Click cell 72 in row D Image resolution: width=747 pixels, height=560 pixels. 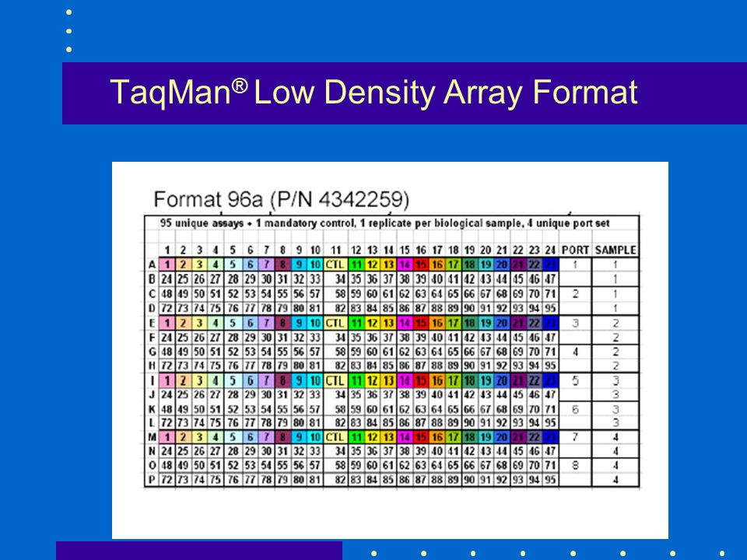(x=167, y=308)
